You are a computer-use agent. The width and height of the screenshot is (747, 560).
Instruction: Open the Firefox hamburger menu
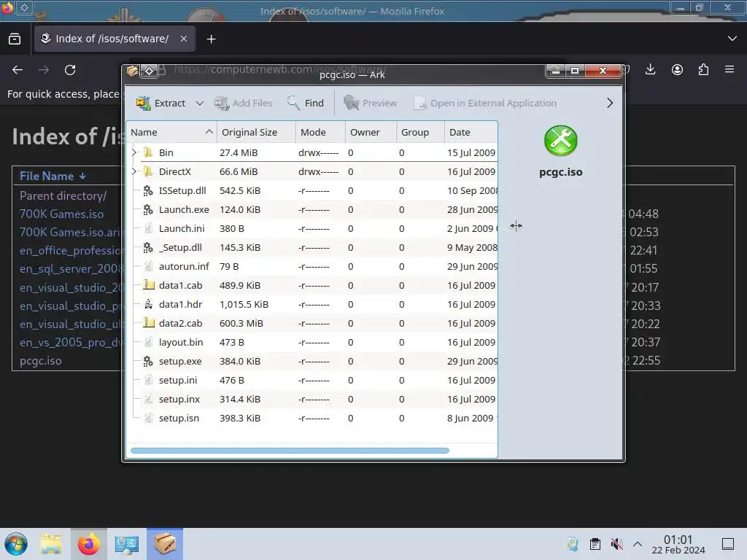pyautogui.click(x=729, y=69)
